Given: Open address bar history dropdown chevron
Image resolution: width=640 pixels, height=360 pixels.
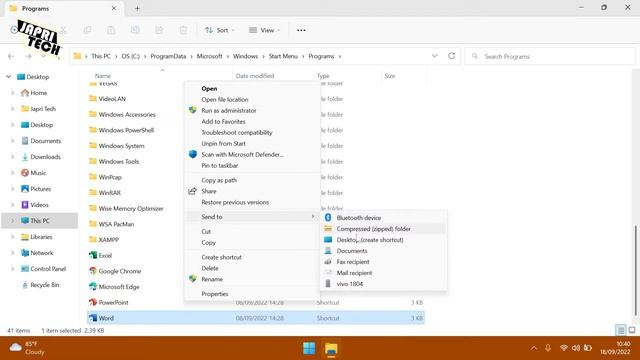Looking at the screenshot, I should pyautogui.click(x=435, y=56).
